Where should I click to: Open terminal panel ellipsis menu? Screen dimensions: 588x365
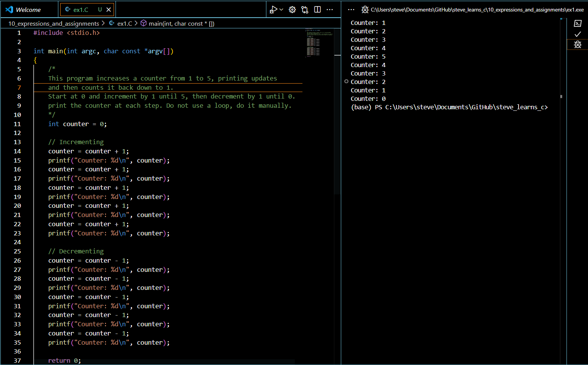click(351, 10)
